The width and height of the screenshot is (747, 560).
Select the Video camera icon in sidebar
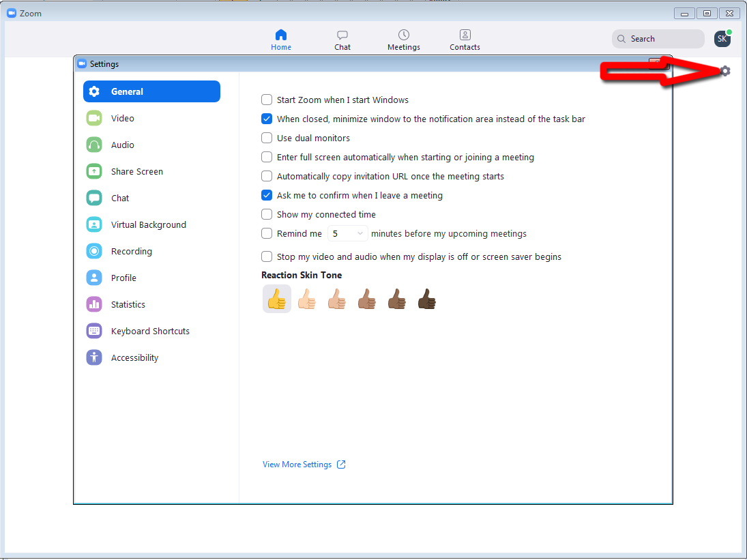(x=94, y=118)
